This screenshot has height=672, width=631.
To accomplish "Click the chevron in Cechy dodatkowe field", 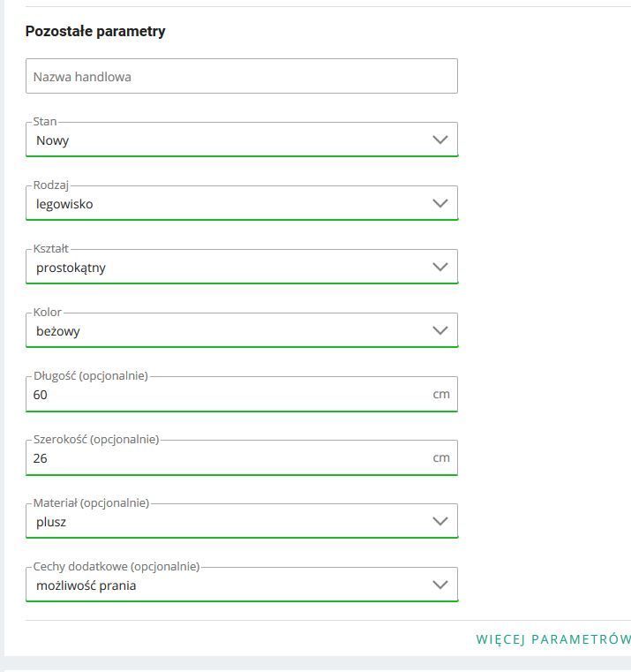I will 440,585.
